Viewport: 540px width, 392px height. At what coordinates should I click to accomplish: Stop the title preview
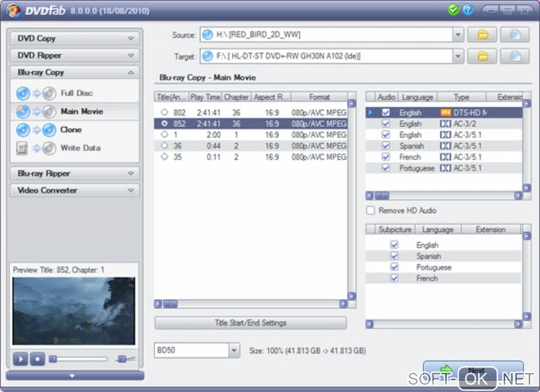coord(37,359)
